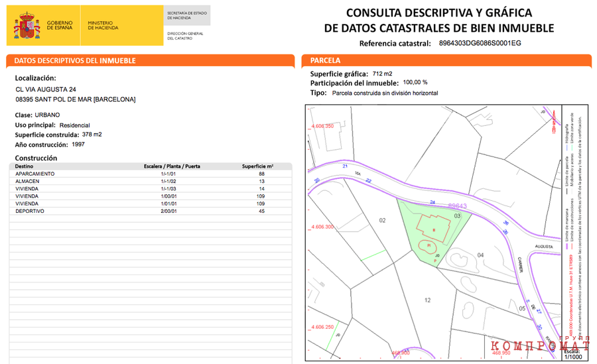
Task: Click the pool outline marked 'PI'
Action: click(428, 245)
